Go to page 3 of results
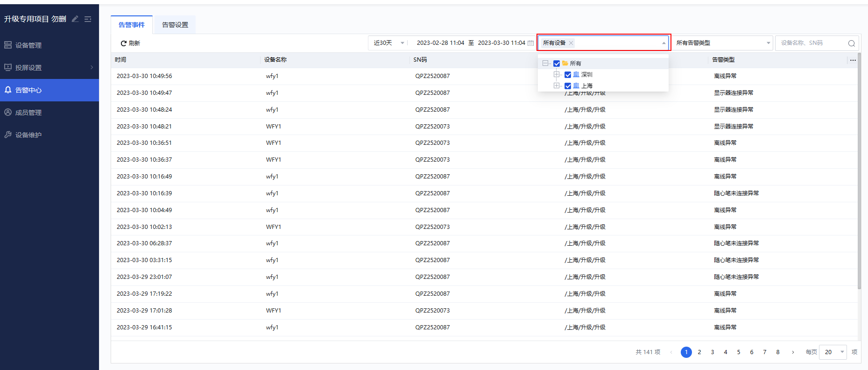Image resolution: width=868 pixels, height=370 pixels. pyautogui.click(x=713, y=352)
